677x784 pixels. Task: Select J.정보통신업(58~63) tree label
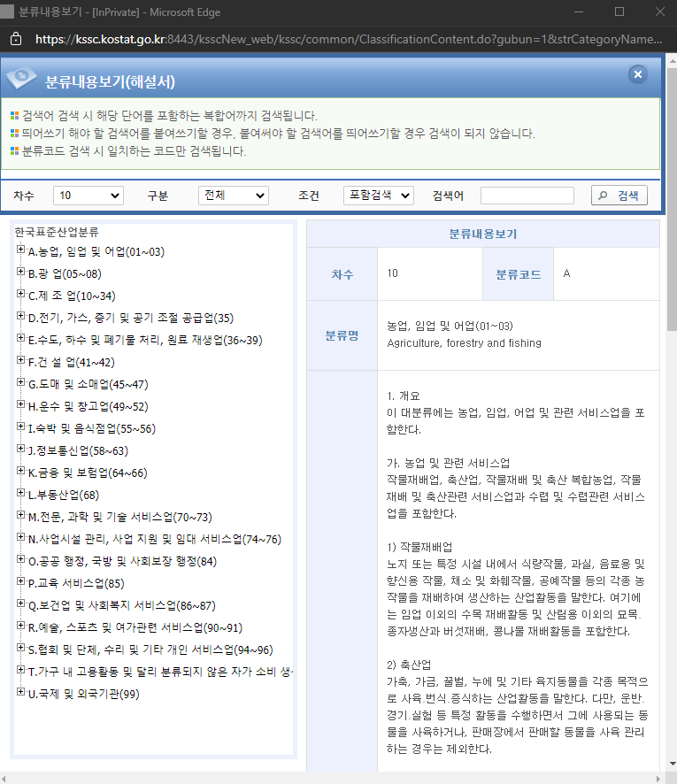78,451
